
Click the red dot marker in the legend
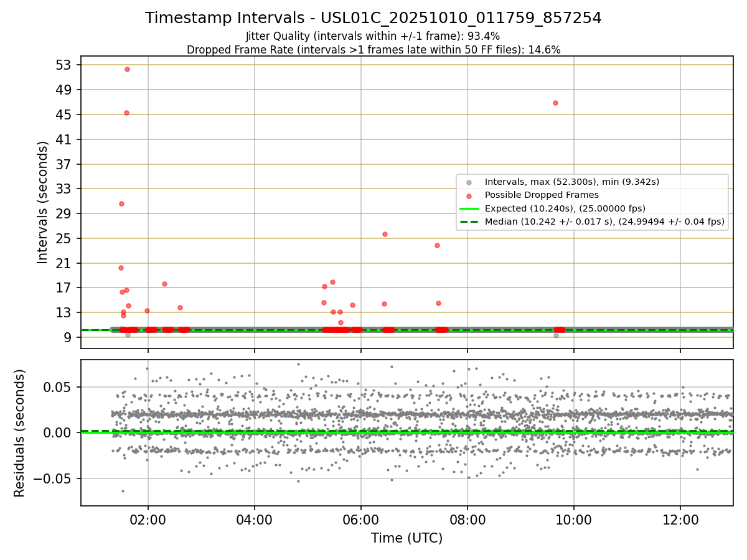[469, 195]
